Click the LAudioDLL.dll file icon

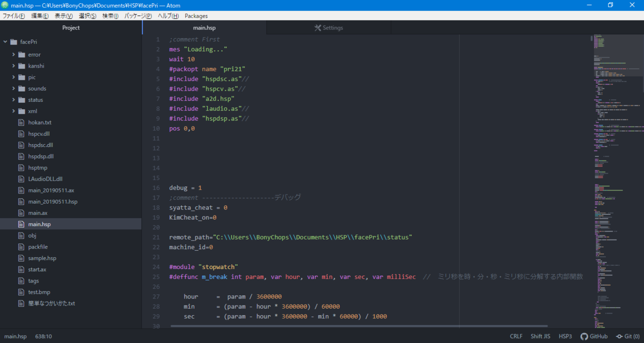[21, 179]
